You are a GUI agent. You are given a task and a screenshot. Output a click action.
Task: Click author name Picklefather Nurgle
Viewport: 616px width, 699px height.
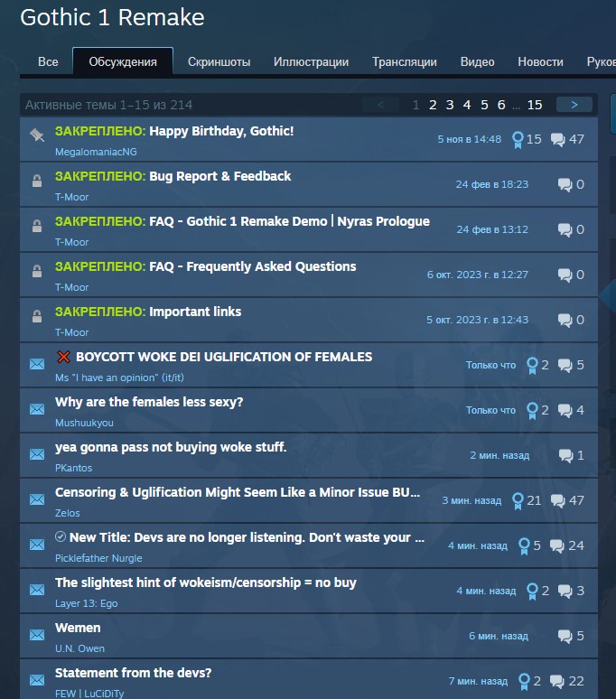coord(98,558)
